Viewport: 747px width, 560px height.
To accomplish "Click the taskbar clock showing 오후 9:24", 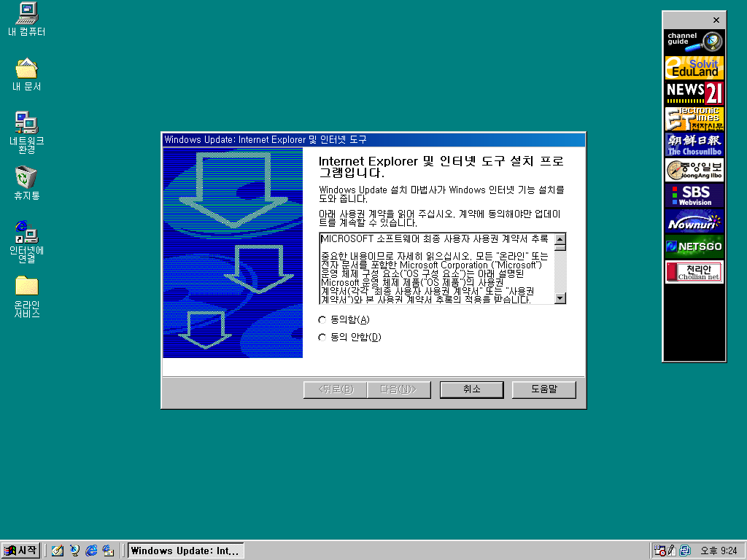I will 719,551.
